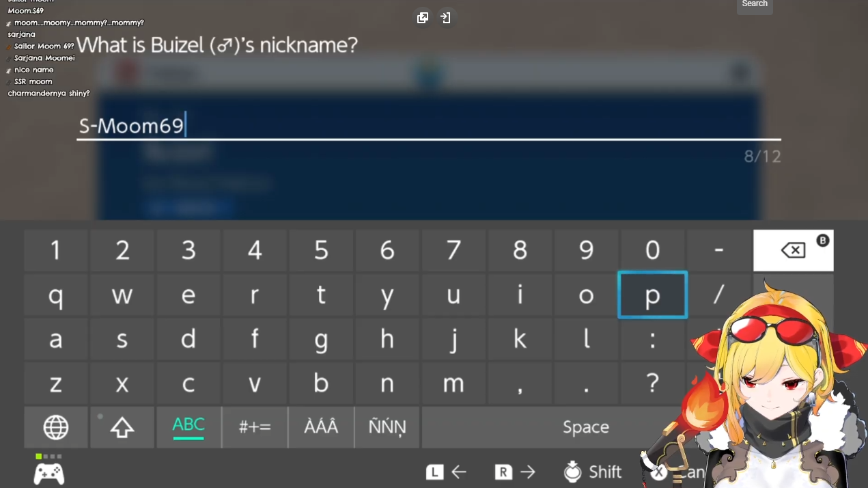The width and height of the screenshot is (868, 488).
Task: Click the exit to window icon
Action: coord(445,18)
